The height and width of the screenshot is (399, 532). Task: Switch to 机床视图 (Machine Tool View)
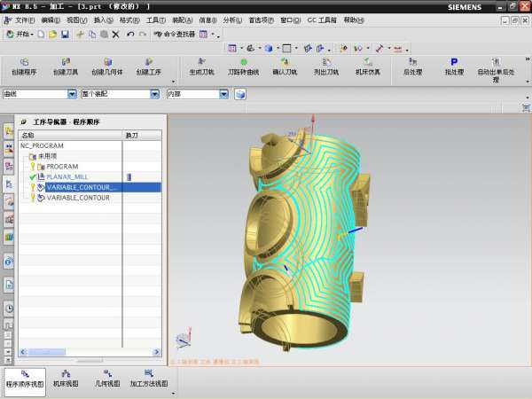(66, 379)
